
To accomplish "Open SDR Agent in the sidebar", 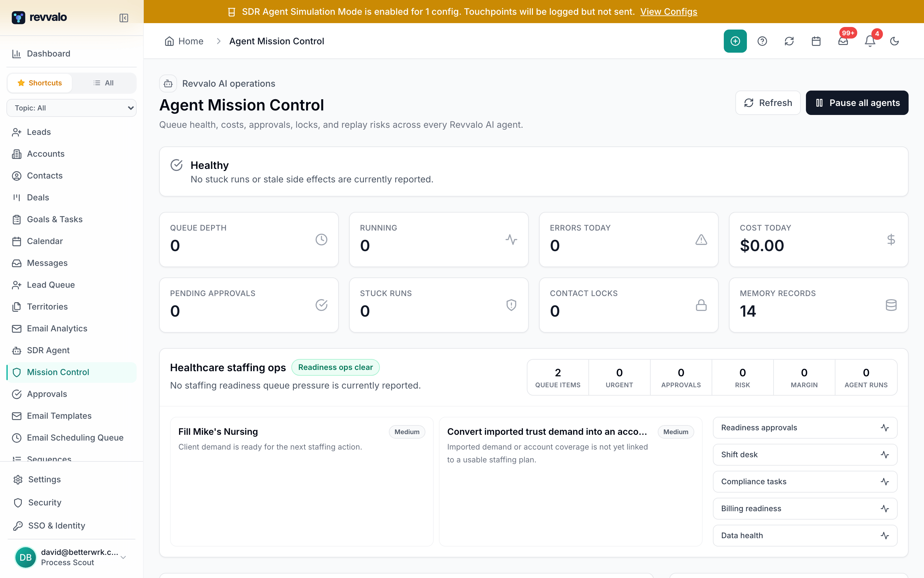I will click(72, 350).
